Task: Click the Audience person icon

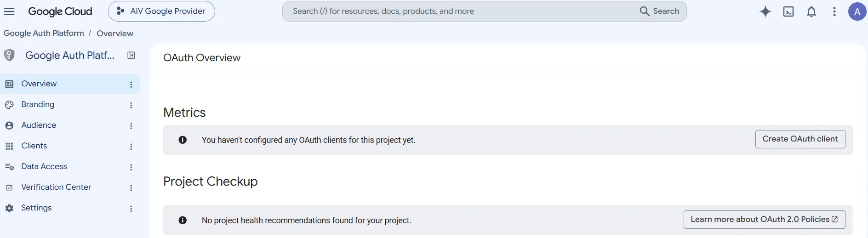Action: (9, 125)
